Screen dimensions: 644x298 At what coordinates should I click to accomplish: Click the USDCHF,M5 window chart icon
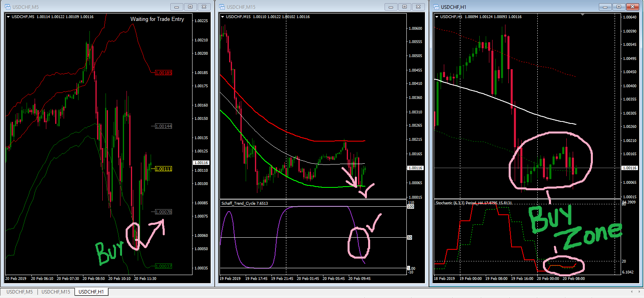pos(8,7)
